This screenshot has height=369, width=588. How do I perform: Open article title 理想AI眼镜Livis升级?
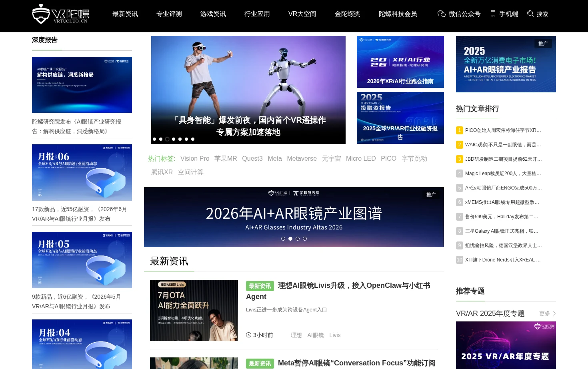tap(338, 291)
